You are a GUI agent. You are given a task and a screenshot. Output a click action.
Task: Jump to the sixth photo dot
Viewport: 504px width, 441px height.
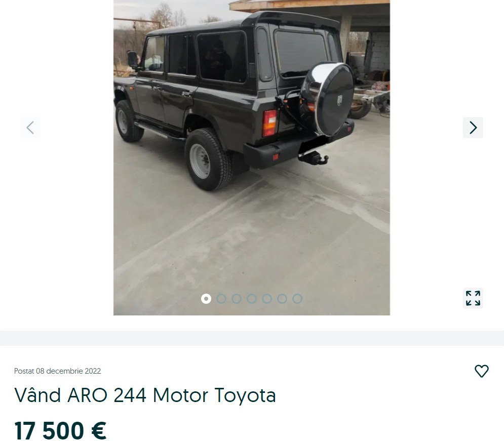click(x=282, y=299)
